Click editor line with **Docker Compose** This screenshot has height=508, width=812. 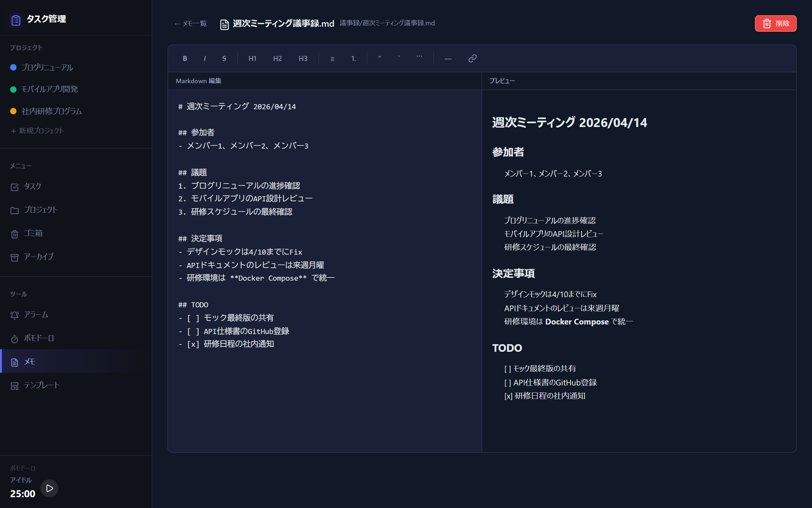click(256, 278)
